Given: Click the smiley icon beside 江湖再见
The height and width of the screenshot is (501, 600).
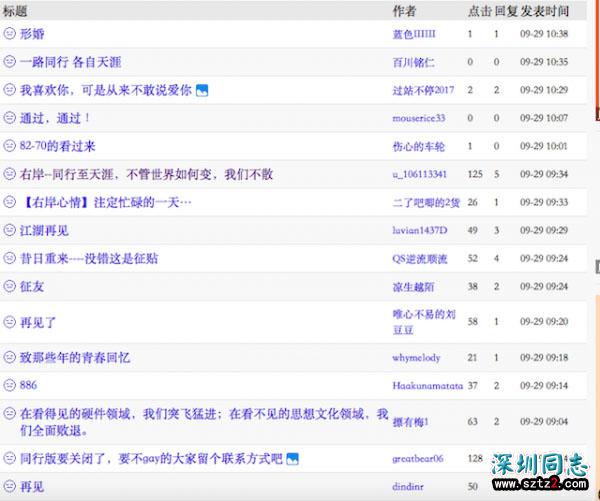Looking at the screenshot, I should coord(9,230).
